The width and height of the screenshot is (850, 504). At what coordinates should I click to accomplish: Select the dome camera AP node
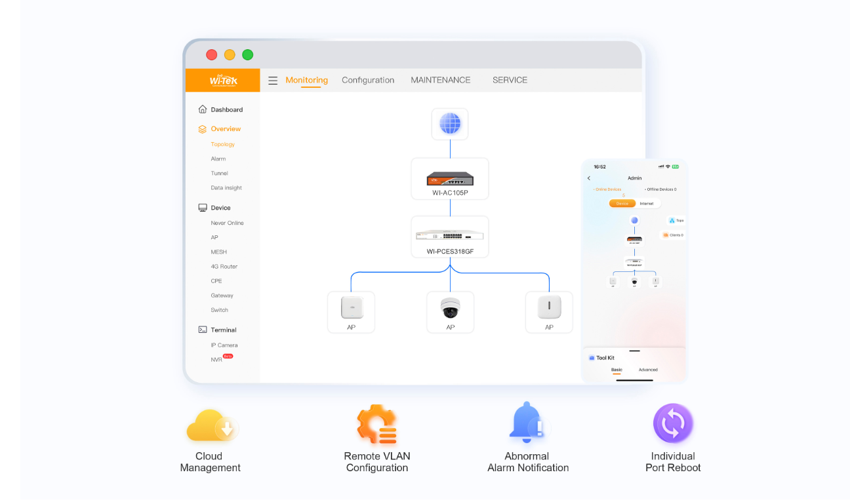450,312
